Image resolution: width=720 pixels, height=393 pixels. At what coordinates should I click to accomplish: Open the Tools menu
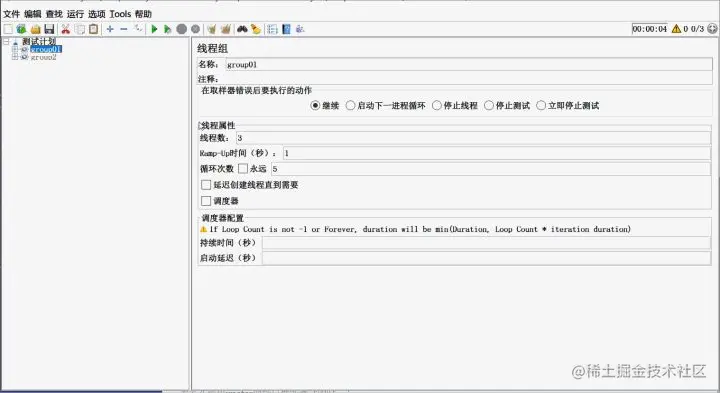point(120,14)
